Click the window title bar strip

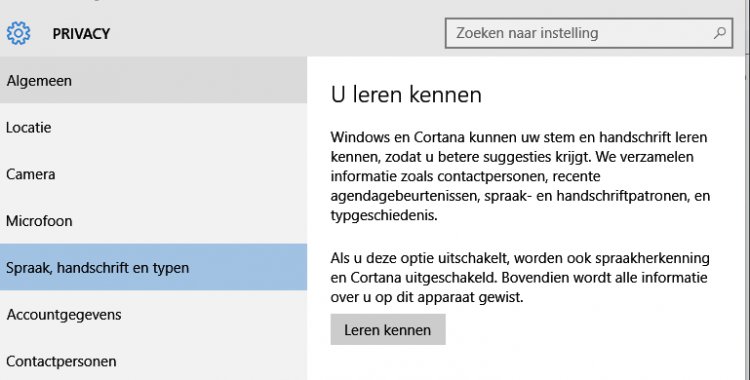[x=375, y=4]
